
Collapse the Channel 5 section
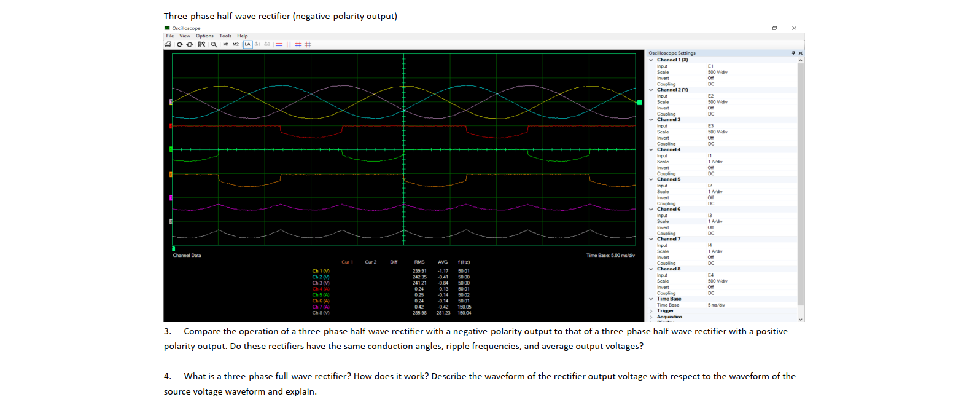coord(651,179)
